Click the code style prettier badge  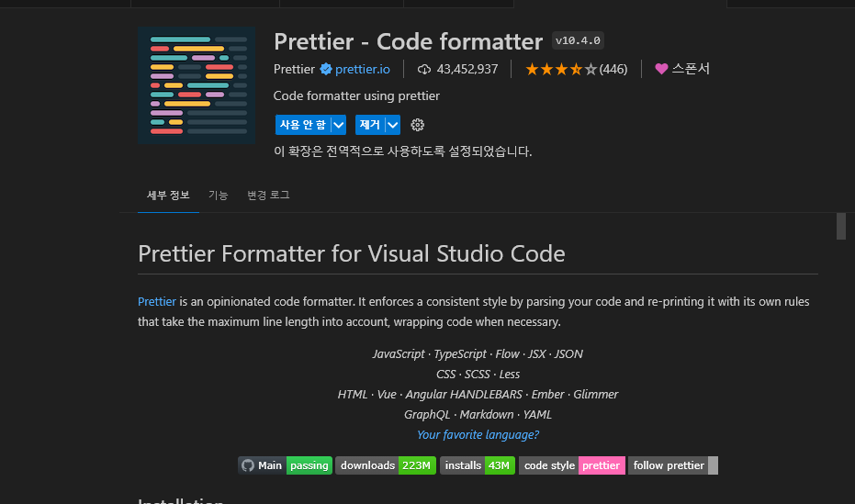tap(572, 465)
